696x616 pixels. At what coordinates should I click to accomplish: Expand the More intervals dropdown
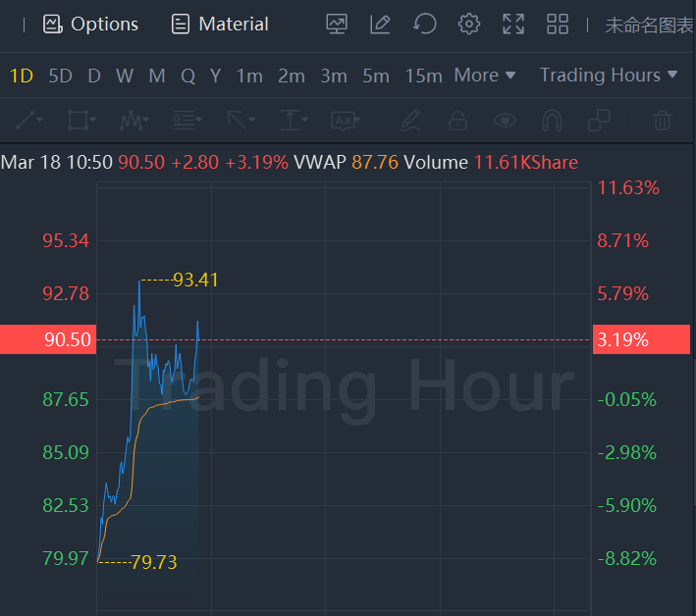(x=484, y=76)
